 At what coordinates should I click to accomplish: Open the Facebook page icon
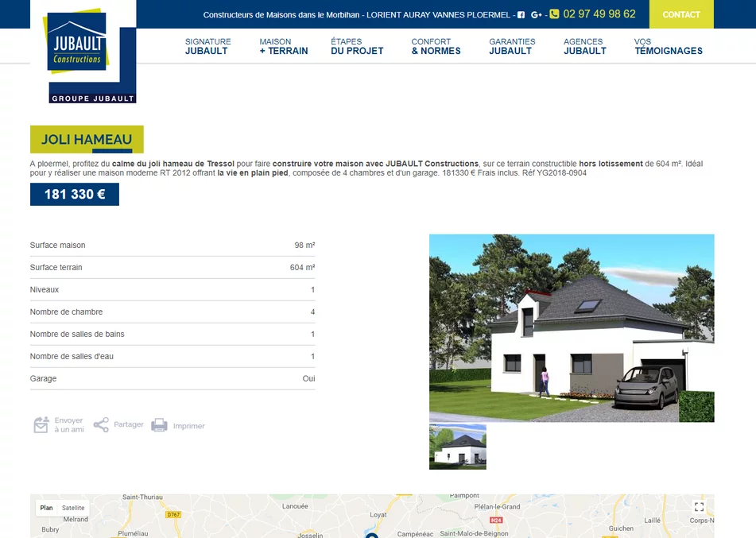click(521, 14)
